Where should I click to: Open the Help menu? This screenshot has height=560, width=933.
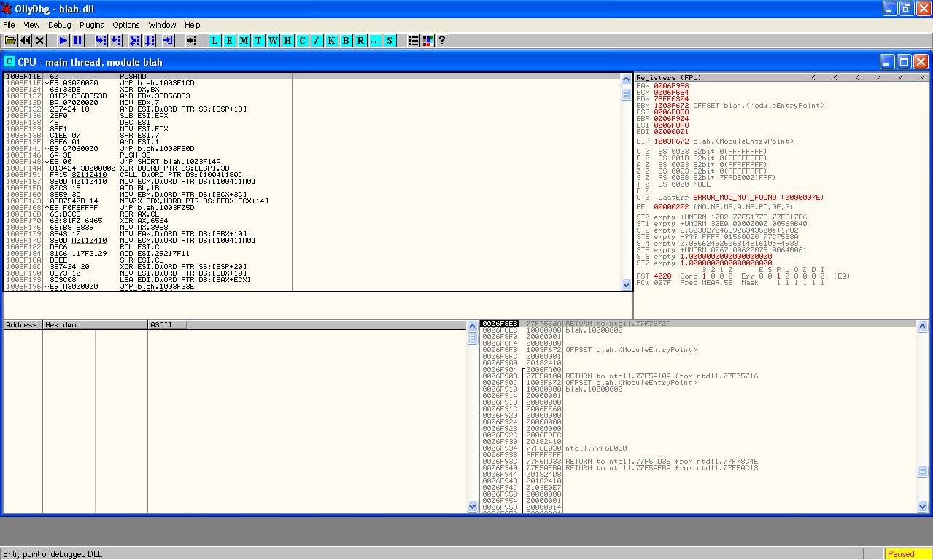coord(192,25)
